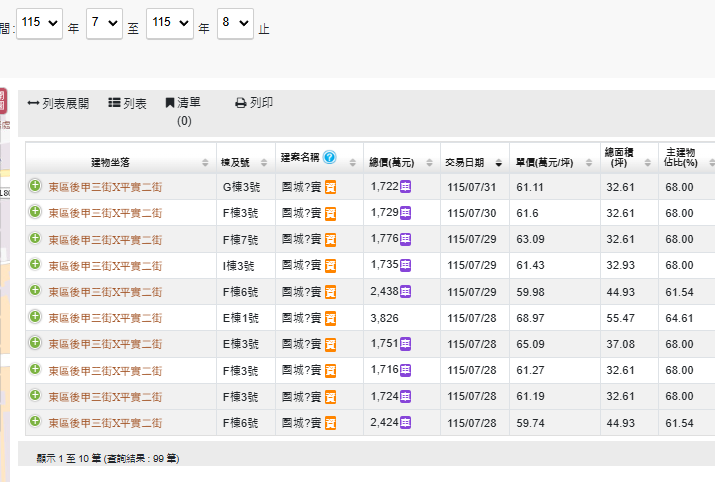Image resolution: width=715 pixels, height=482 pixels.
Task: Open the end year 115 dropdown
Action: (x=170, y=23)
